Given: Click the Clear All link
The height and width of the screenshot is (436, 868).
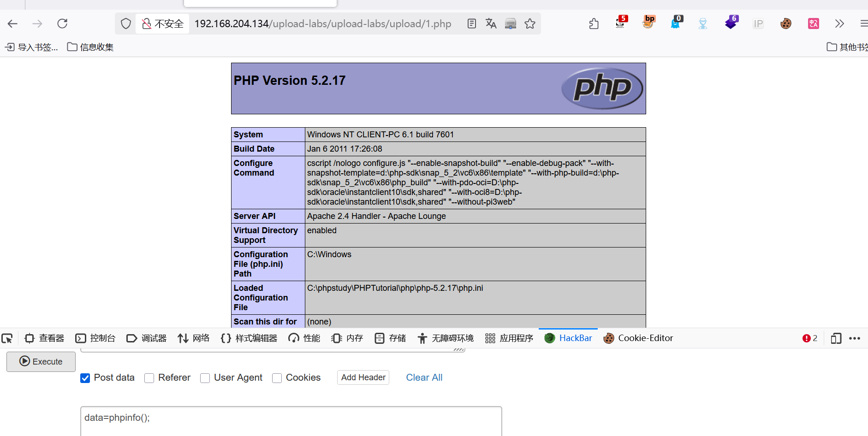Looking at the screenshot, I should pyautogui.click(x=424, y=377).
